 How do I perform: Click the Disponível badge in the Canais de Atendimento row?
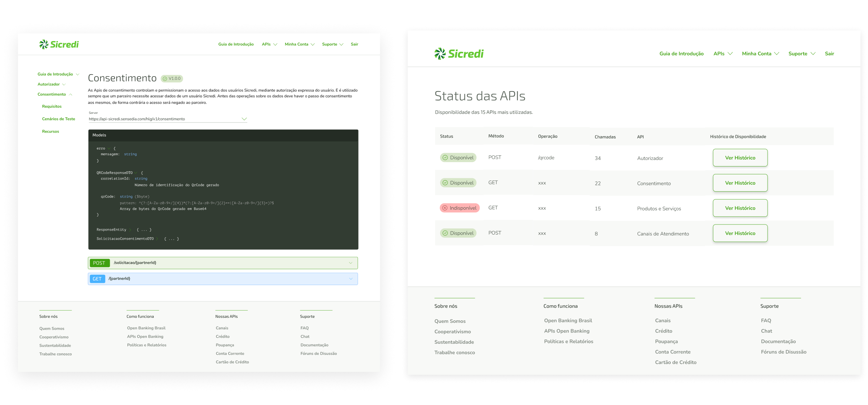(458, 233)
